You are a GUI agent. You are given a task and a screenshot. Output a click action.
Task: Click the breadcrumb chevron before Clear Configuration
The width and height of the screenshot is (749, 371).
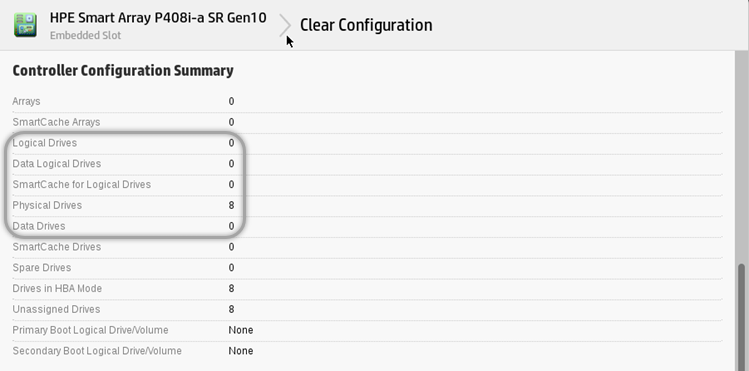(x=285, y=25)
